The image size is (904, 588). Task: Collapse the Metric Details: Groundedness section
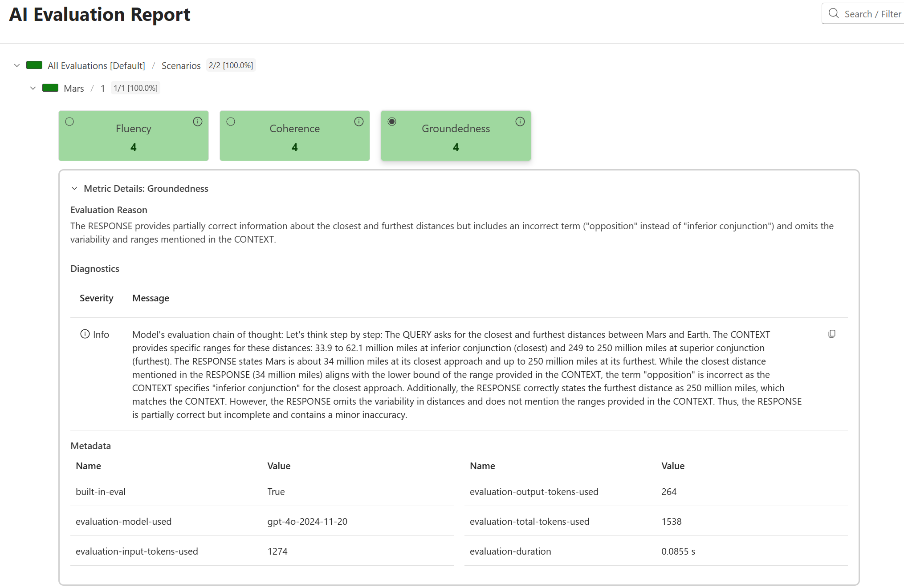75,188
